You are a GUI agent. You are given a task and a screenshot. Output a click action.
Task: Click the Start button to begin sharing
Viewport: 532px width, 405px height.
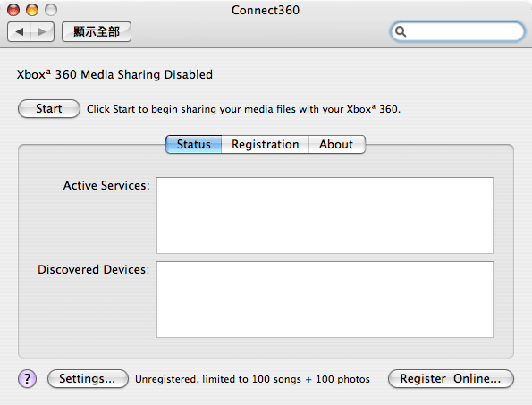[x=49, y=109]
